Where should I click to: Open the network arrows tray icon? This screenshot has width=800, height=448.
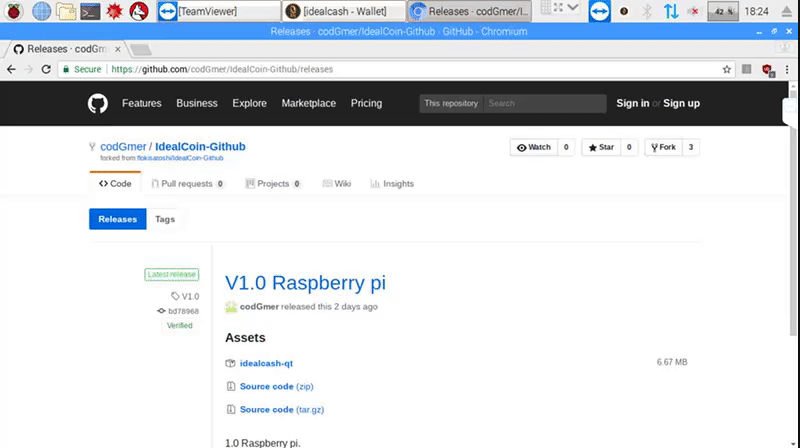pos(671,11)
